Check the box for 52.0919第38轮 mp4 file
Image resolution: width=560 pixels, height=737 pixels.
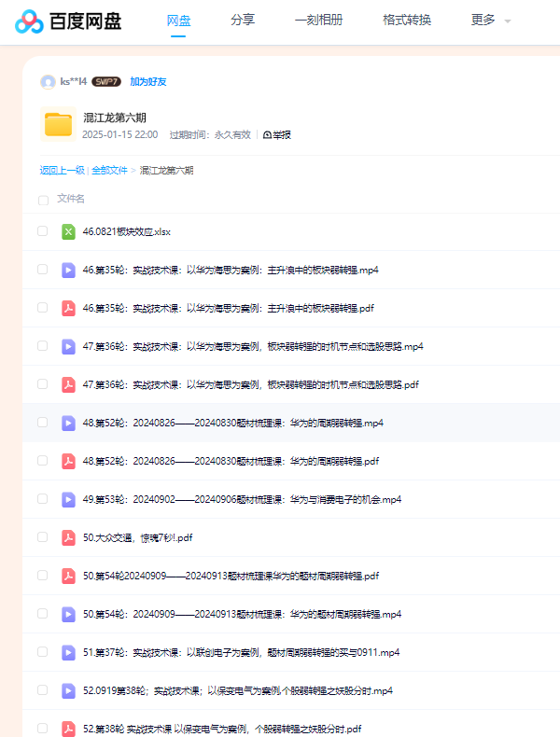point(42,690)
